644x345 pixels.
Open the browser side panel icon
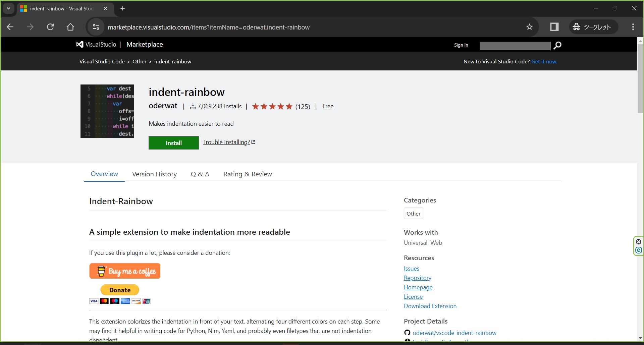tap(554, 27)
